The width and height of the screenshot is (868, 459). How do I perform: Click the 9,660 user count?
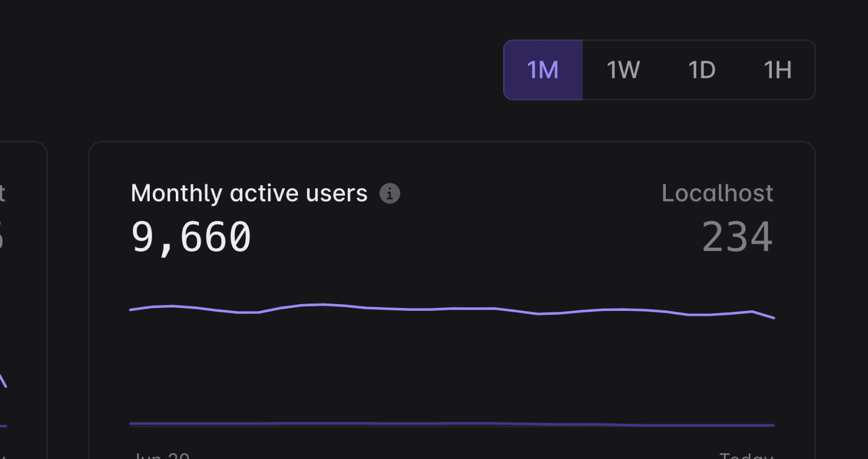coord(191,237)
